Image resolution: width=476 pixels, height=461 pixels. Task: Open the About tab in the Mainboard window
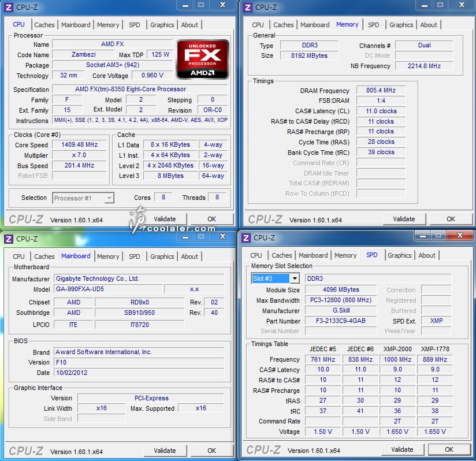click(189, 256)
